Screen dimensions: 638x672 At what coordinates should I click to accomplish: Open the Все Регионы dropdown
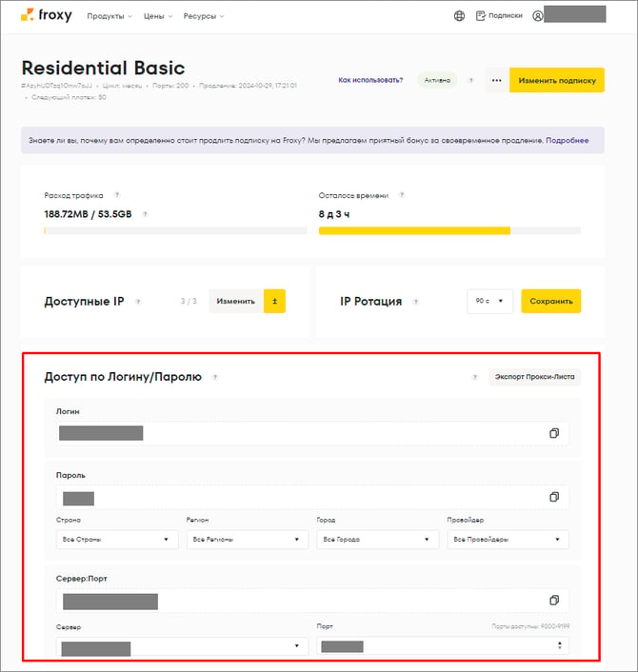pos(248,540)
